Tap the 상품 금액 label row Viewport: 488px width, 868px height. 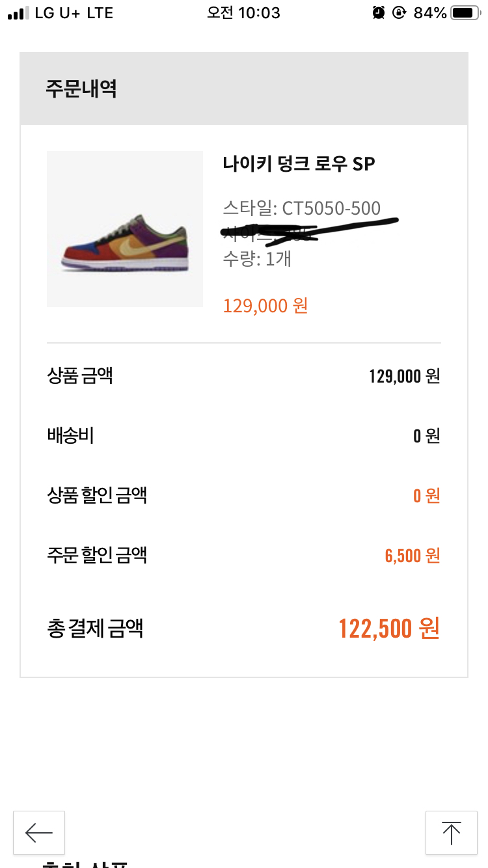80,375
